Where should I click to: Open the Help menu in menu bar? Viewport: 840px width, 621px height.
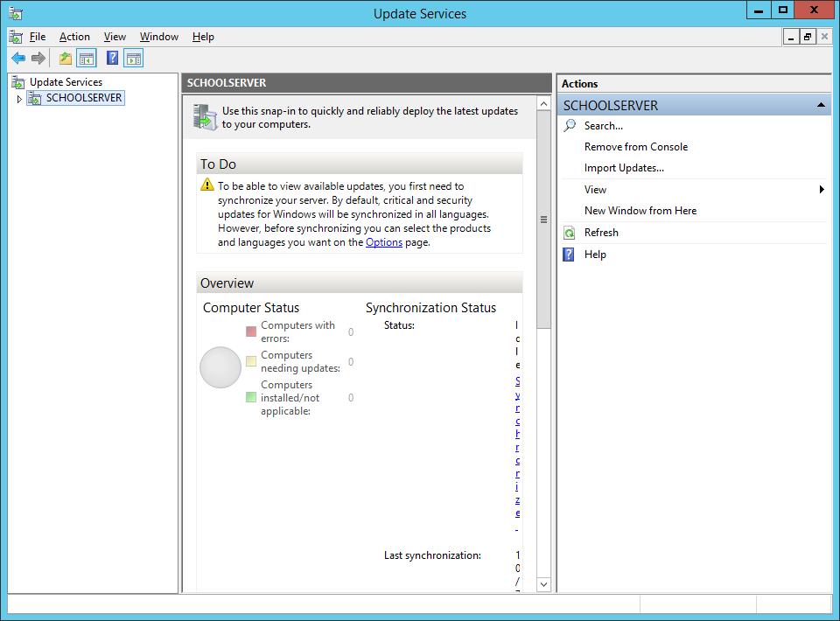pyautogui.click(x=203, y=37)
